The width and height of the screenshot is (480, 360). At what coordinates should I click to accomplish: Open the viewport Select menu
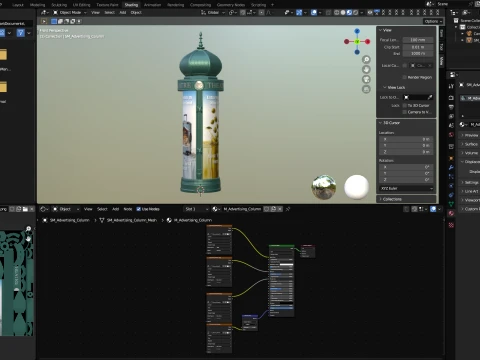[109, 12]
